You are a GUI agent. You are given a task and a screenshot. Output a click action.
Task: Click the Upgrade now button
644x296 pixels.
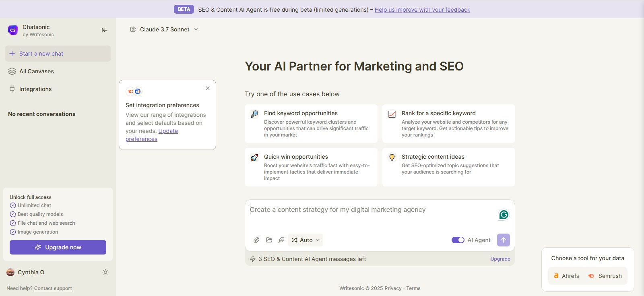[58, 247]
